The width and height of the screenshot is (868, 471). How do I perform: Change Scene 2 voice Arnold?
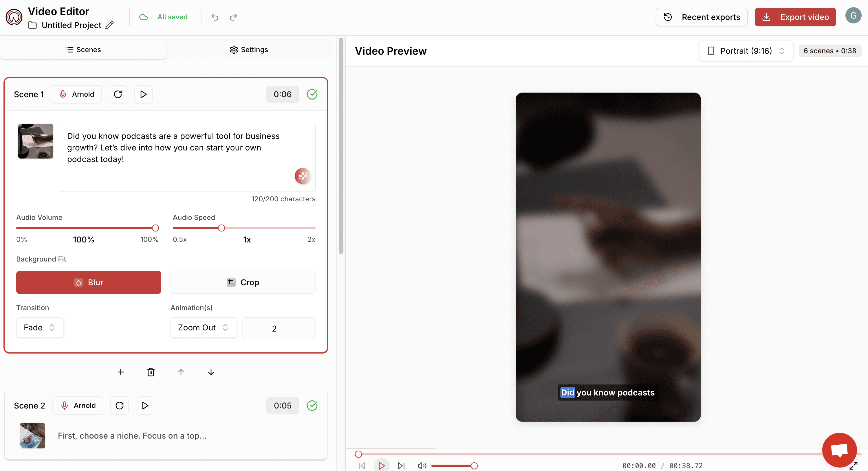pos(78,405)
